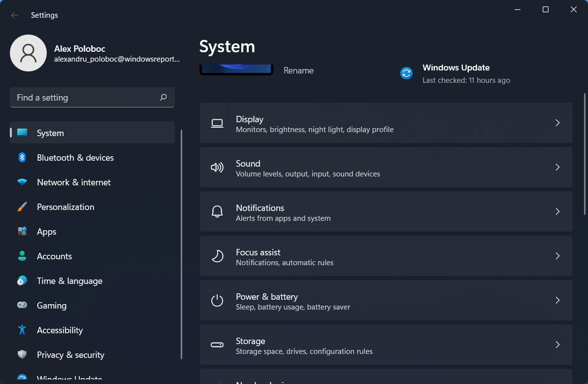Click the Accessibility figure icon
588x384 pixels.
pos(22,330)
